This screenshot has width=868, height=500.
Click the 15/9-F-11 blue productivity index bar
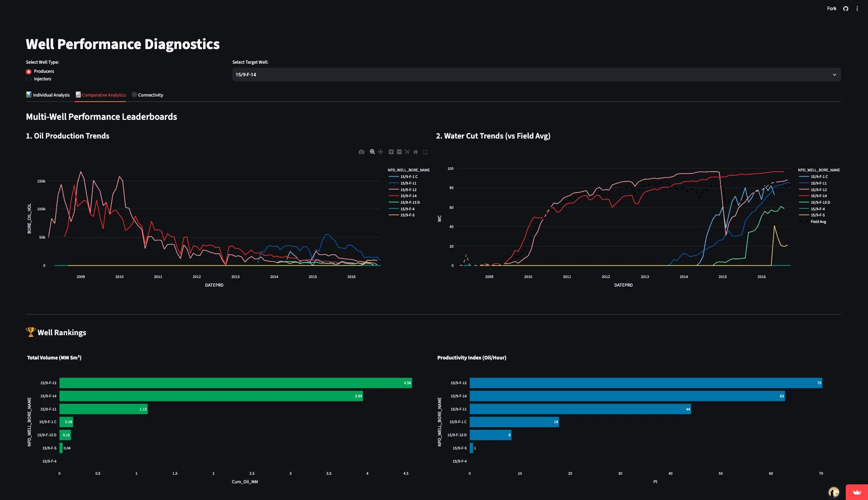pyautogui.click(x=580, y=409)
